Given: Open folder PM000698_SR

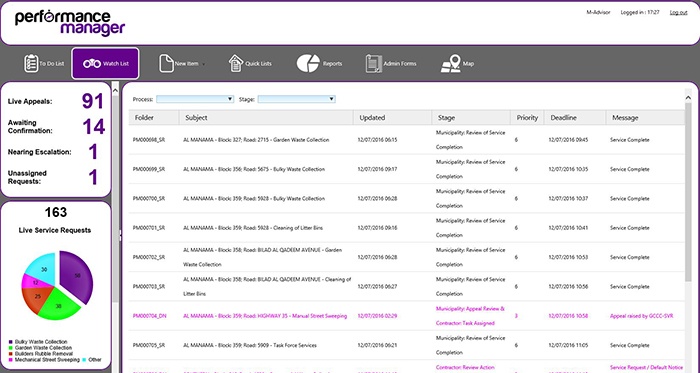Looking at the screenshot, I should (149, 140).
